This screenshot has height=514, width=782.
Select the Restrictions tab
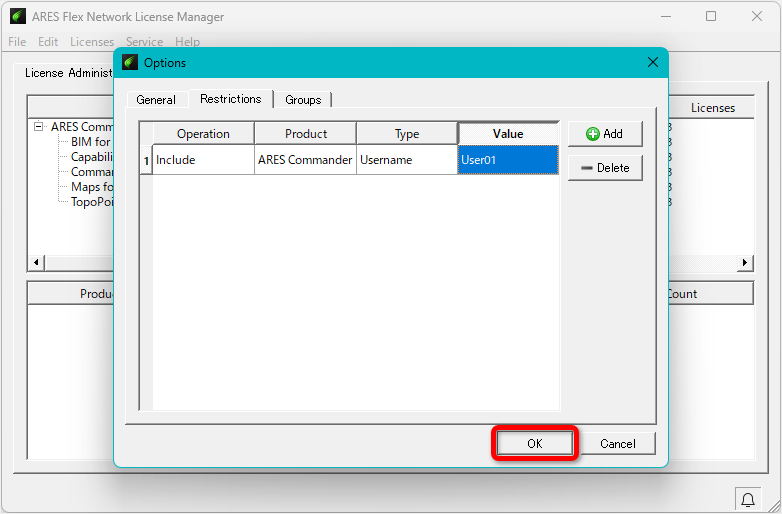pyautogui.click(x=231, y=99)
